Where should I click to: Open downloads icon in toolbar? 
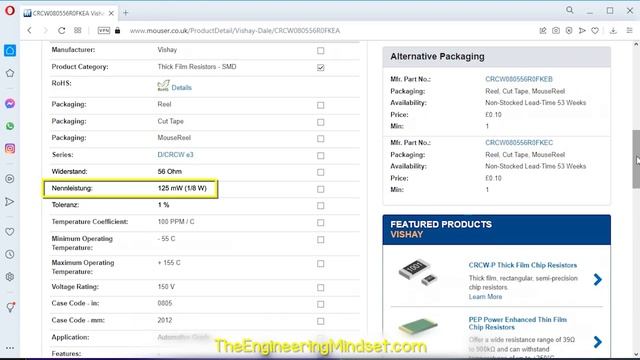click(613, 31)
